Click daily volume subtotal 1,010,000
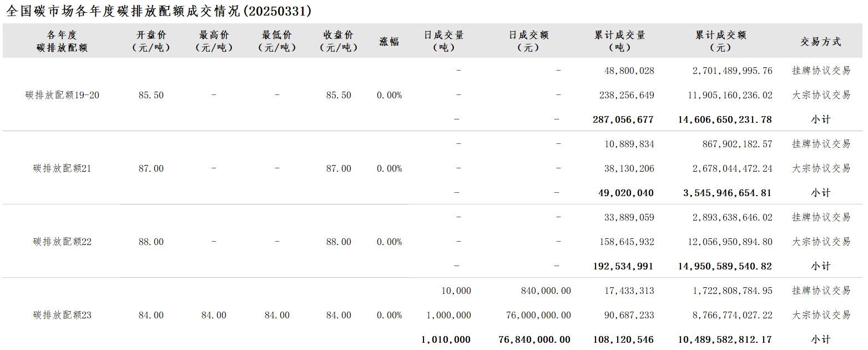 [x=446, y=339]
